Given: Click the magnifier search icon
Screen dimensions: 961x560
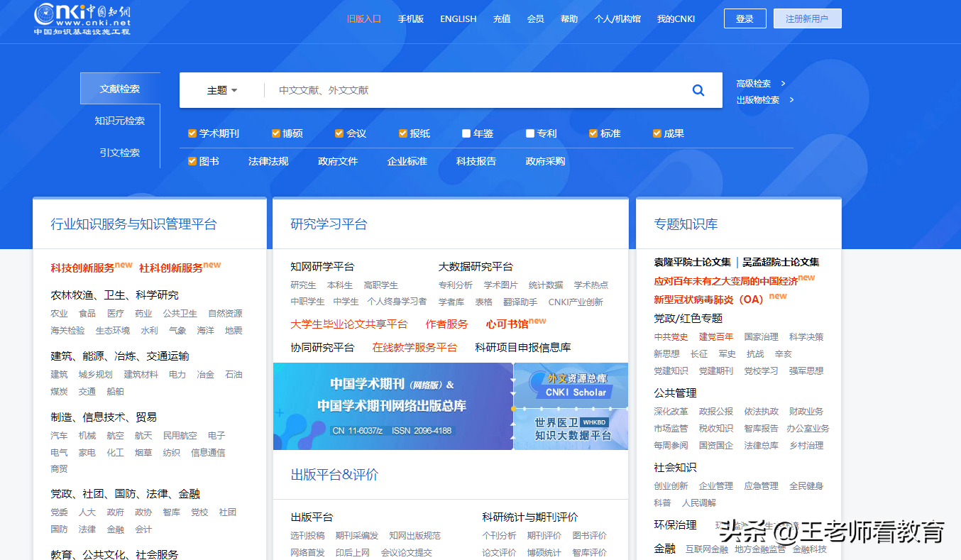Looking at the screenshot, I should tap(698, 90).
